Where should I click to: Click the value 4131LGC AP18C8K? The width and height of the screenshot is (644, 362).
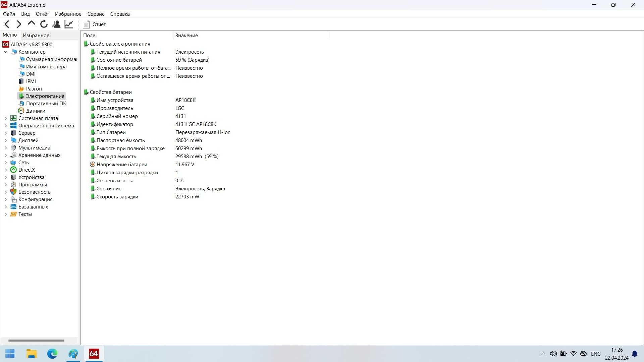coord(196,124)
